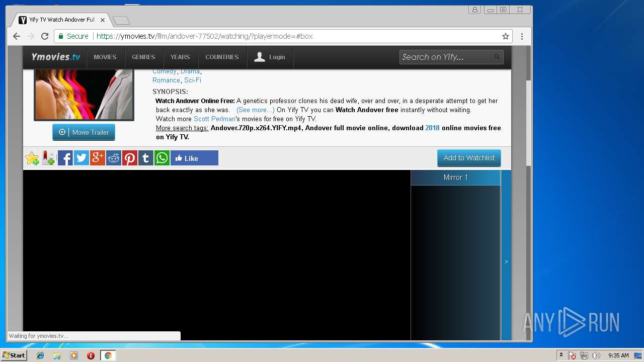Viewport: 644px width, 362px height.
Task: Click the add bookmark icon
Action: (48, 158)
